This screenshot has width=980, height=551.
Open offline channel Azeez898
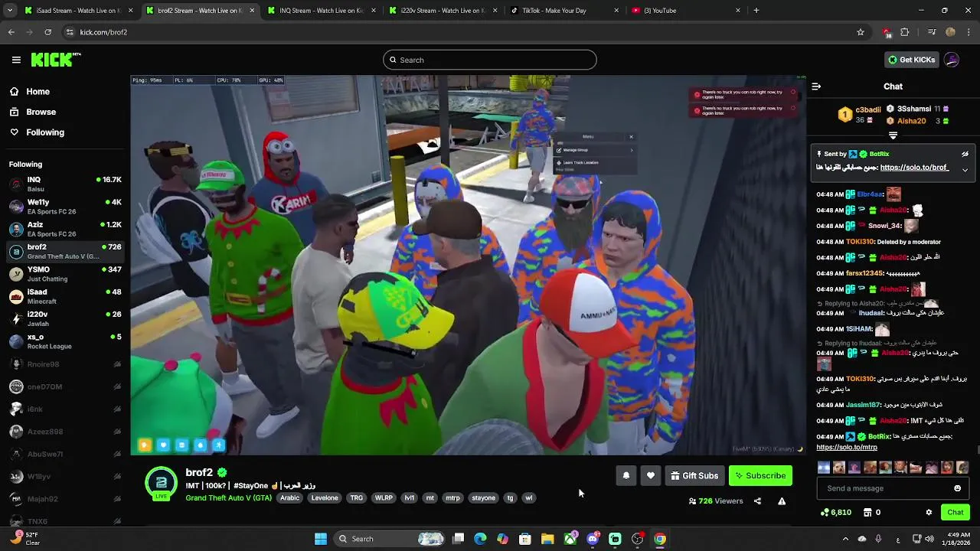[65, 432]
